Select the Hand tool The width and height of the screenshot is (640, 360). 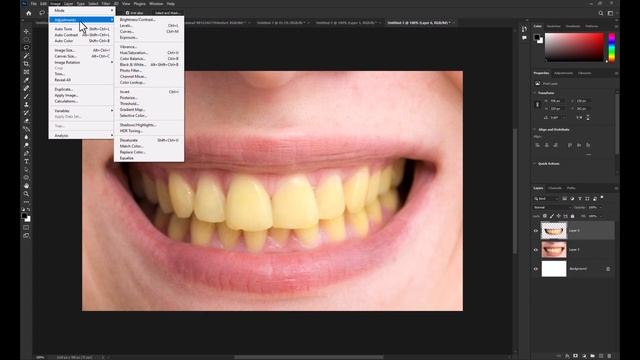pyautogui.click(x=26, y=186)
